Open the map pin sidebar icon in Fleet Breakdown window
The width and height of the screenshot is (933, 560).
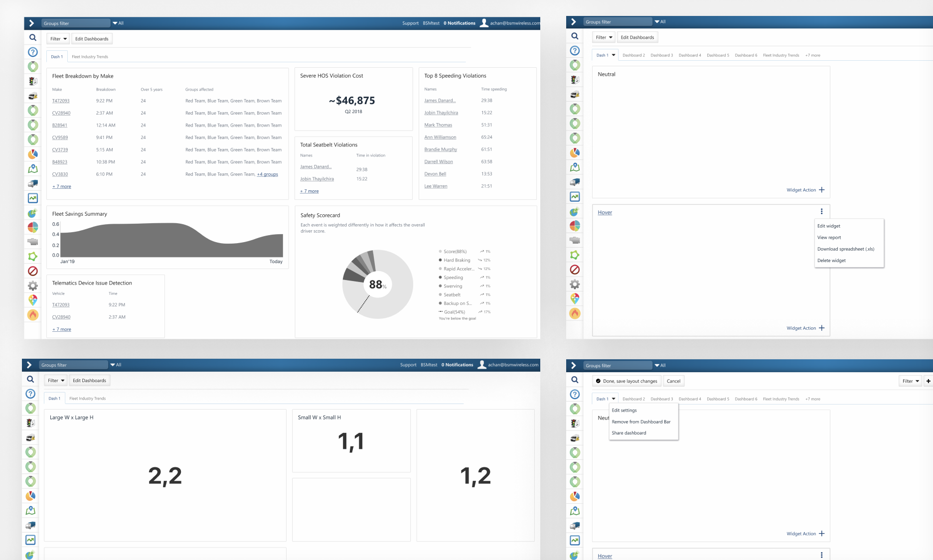click(32, 168)
